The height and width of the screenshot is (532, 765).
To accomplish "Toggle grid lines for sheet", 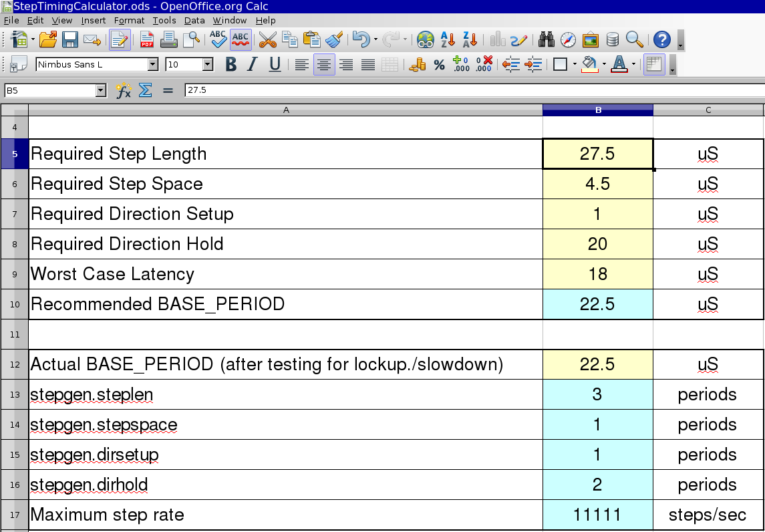I will [x=654, y=64].
